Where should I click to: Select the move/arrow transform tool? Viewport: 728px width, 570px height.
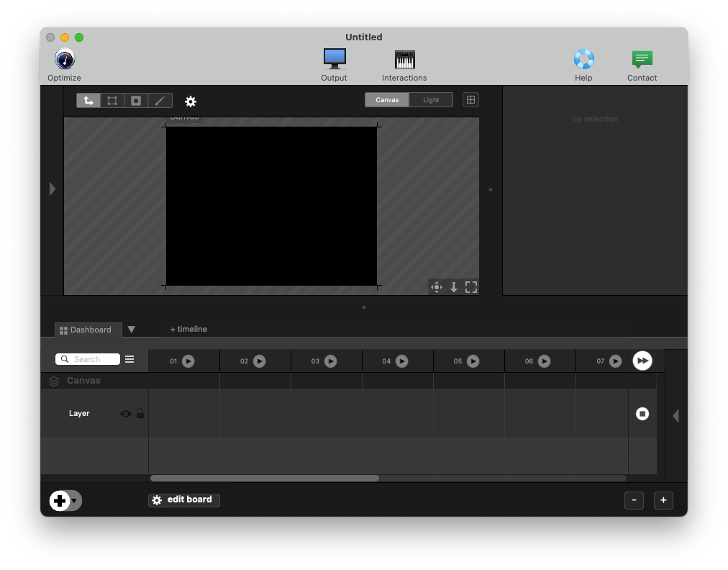tap(88, 100)
